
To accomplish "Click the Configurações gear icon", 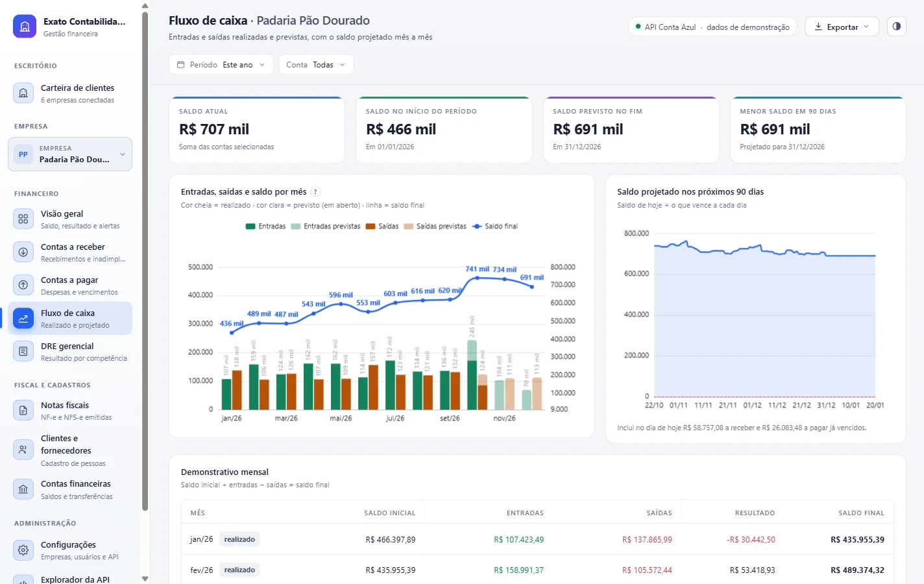I will point(23,550).
